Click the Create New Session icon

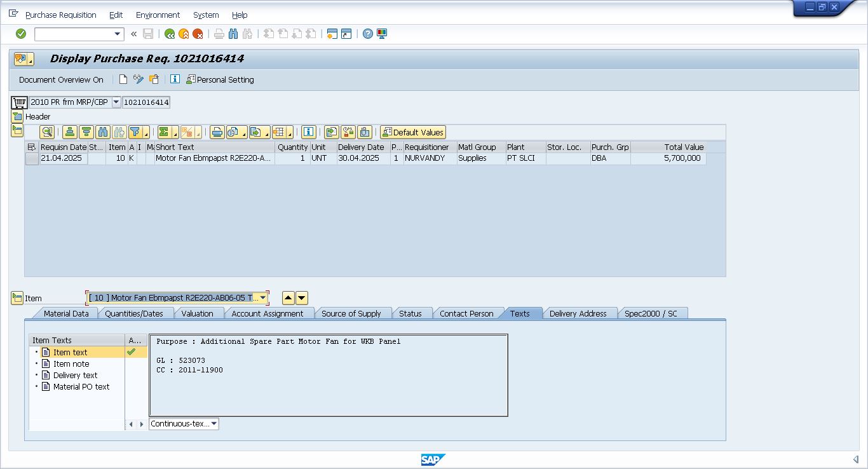click(332, 34)
